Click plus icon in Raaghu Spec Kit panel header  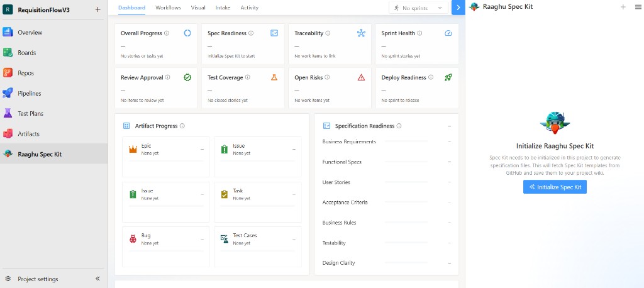pyautogui.click(x=623, y=7)
